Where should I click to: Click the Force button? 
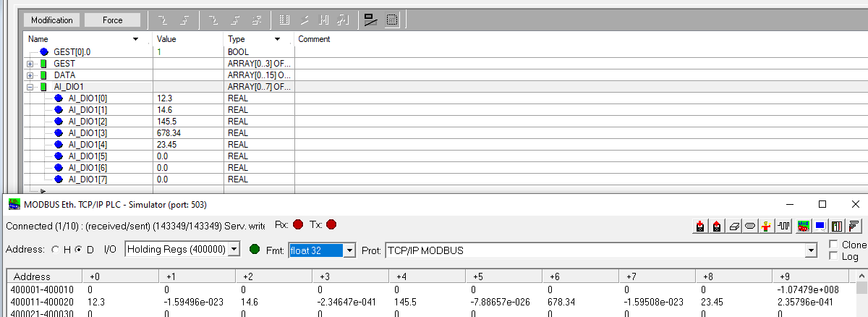point(113,20)
